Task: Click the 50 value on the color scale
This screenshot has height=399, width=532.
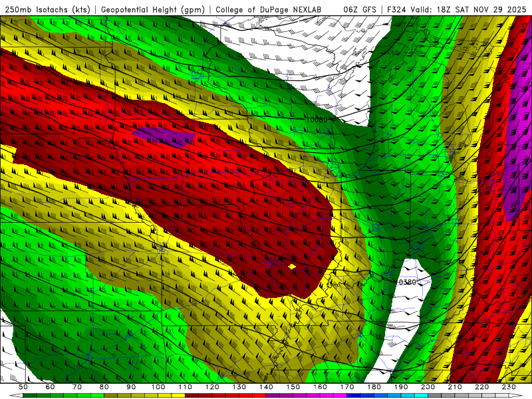Action: 23,387
